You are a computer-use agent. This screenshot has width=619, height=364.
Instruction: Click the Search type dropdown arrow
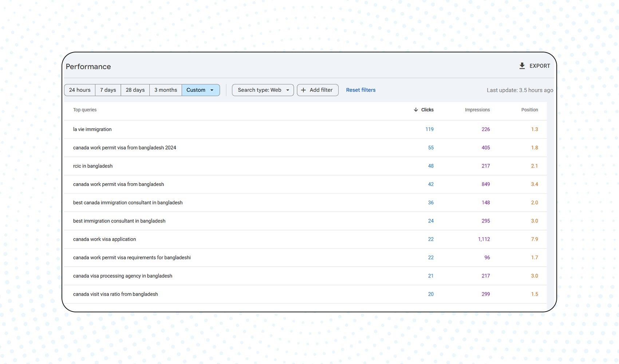tap(288, 90)
